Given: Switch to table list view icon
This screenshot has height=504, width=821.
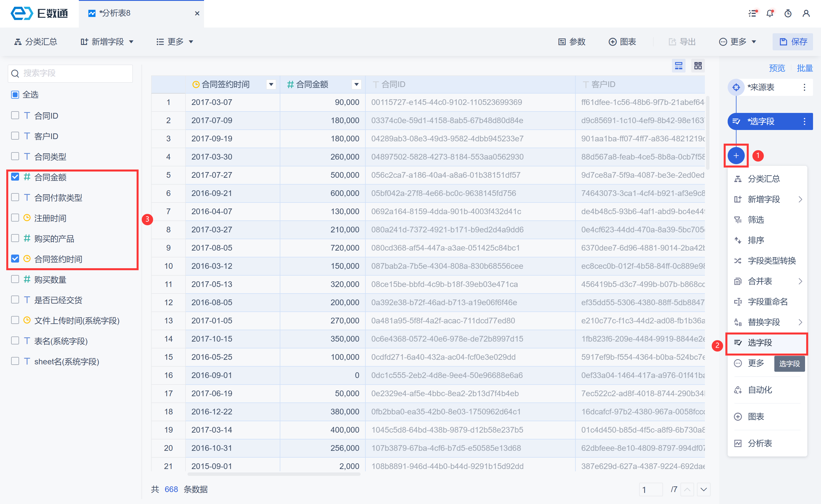Looking at the screenshot, I should (x=678, y=66).
